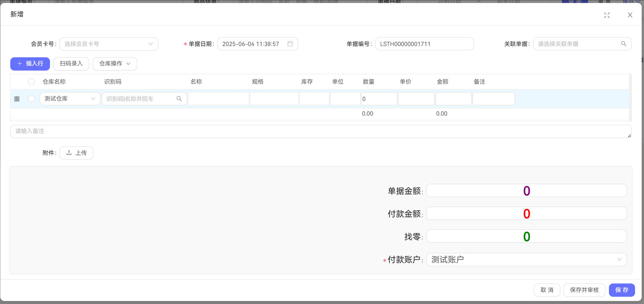Image resolution: width=644 pixels, height=304 pixels.
Task: Click the 保存并审核 button
Action: tap(584, 290)
